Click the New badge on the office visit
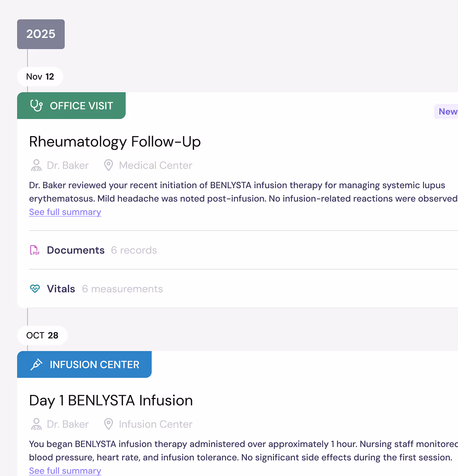Viewport: 458px width, 476px height. [448, 112]
